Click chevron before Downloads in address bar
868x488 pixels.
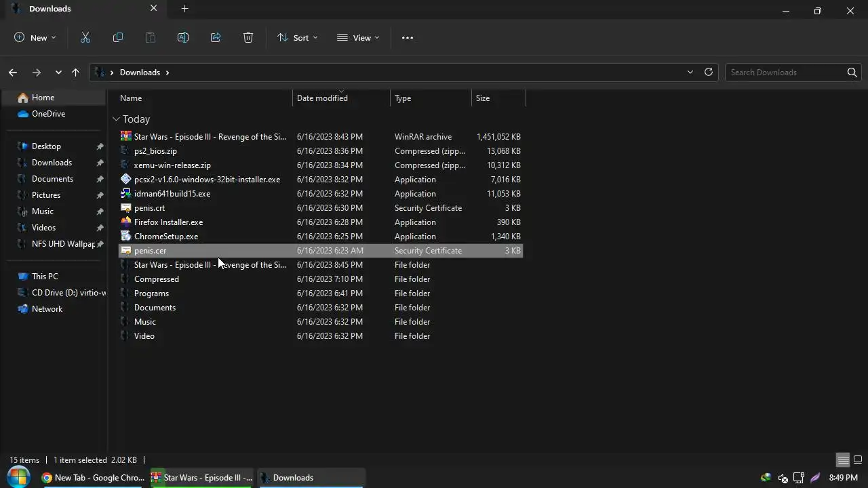point(112,73)
